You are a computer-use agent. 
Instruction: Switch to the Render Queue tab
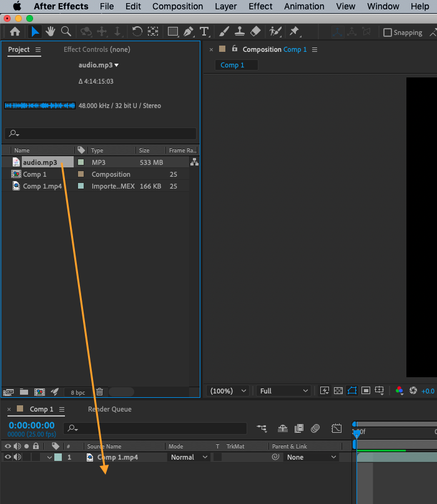tap(109, 409)
